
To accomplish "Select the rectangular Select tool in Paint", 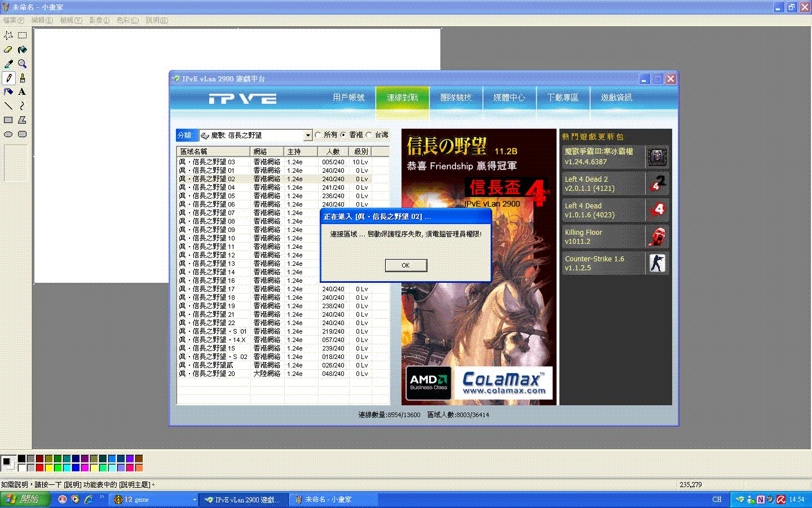I will point(23,36).
